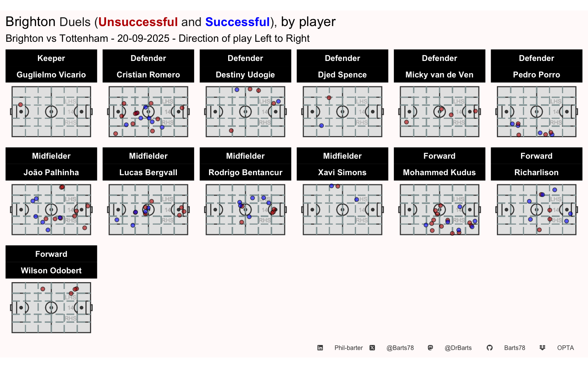Select the Cristian Romero pitch map
588x368 pixels.
click(x=149, y=112)
